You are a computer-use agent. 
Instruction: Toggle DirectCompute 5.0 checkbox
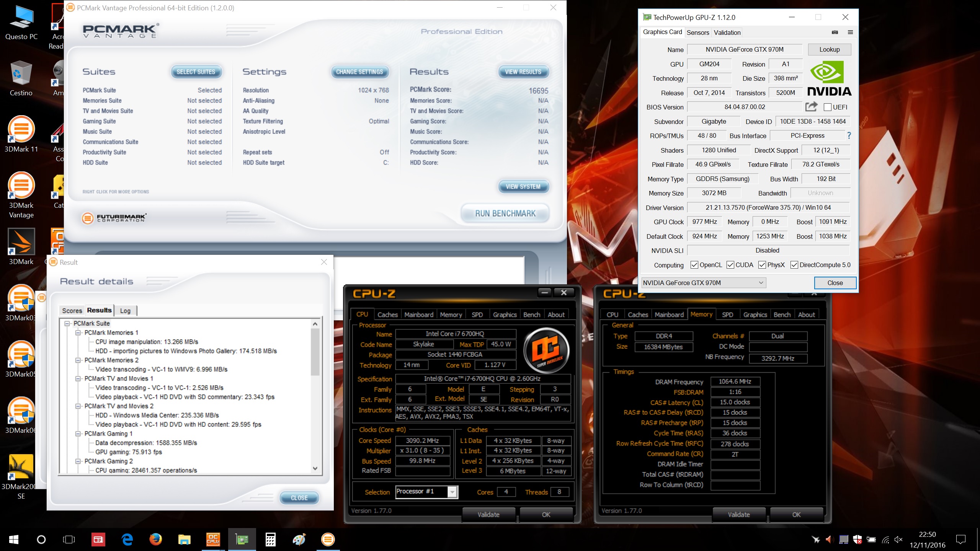tap(794, 265)
